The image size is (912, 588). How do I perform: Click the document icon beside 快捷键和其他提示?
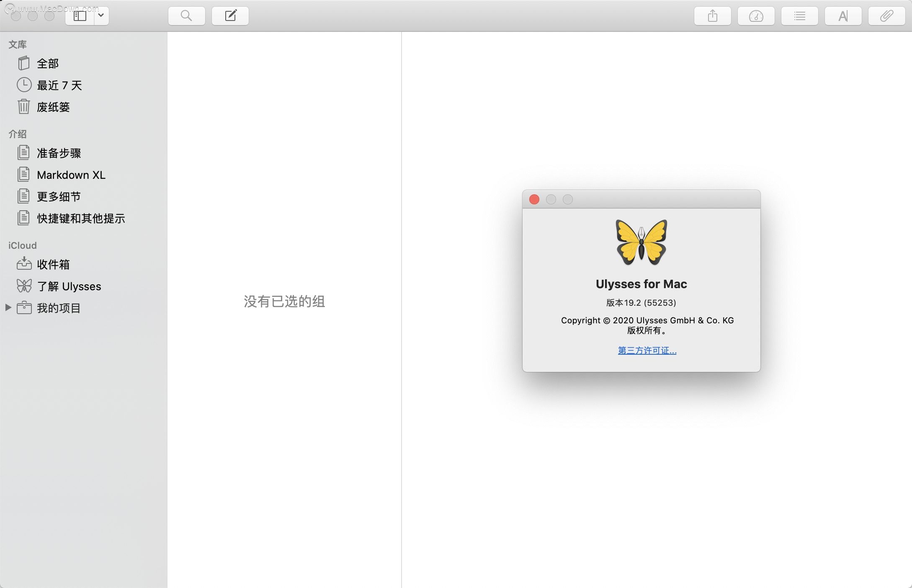[x=24, y=218]
